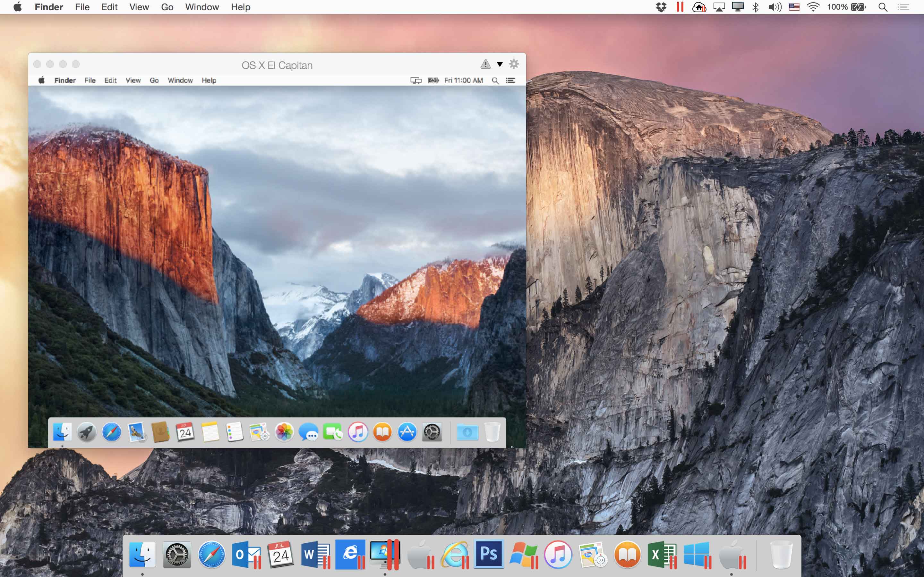
Task: Click the Fri 11:00 AM clock in the VM
Action: (x=463, y=80)
